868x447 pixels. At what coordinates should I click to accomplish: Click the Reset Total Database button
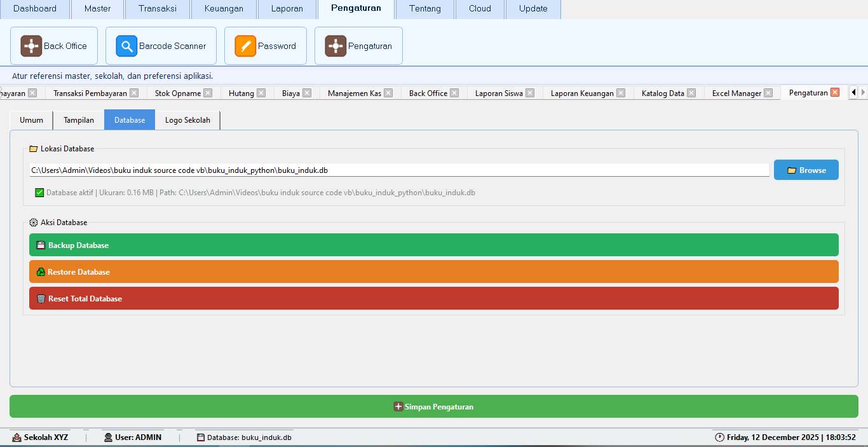coord(433,298)
